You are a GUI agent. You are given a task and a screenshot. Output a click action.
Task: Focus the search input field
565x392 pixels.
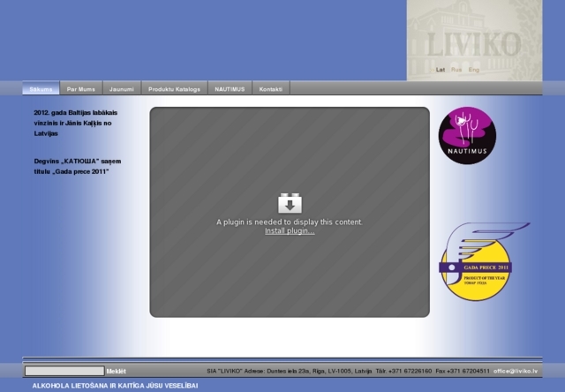[x=64, y=371]
